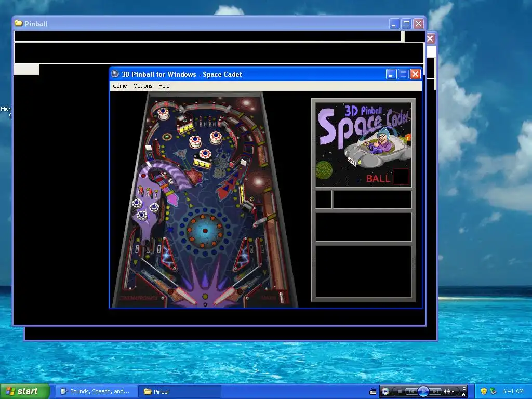The width and height of the screenshot is (532, 399).
Task: Mute the taskbar media player speaker icon
Action: [447, 391]
